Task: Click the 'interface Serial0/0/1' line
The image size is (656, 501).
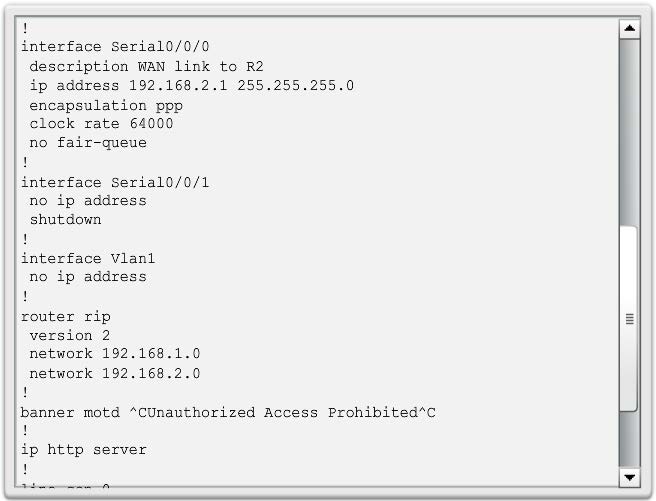Action: [115, 182]
